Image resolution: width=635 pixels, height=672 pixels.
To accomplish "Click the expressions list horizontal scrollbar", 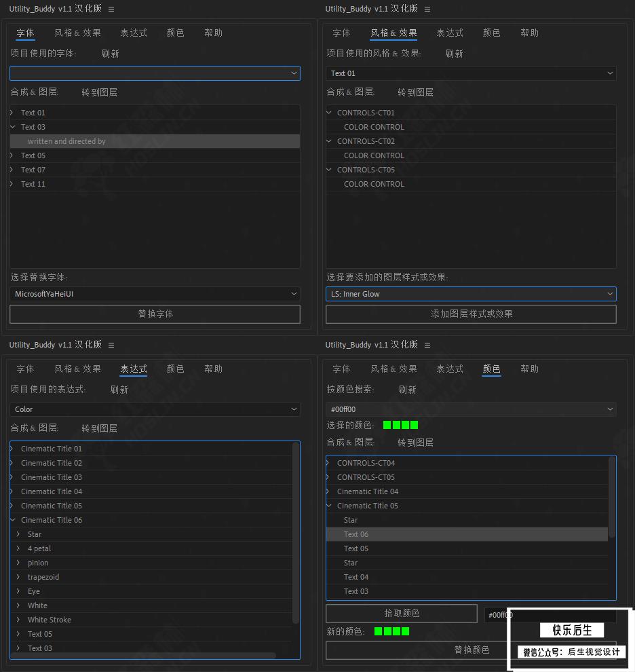I will click(x=143, y=656).
